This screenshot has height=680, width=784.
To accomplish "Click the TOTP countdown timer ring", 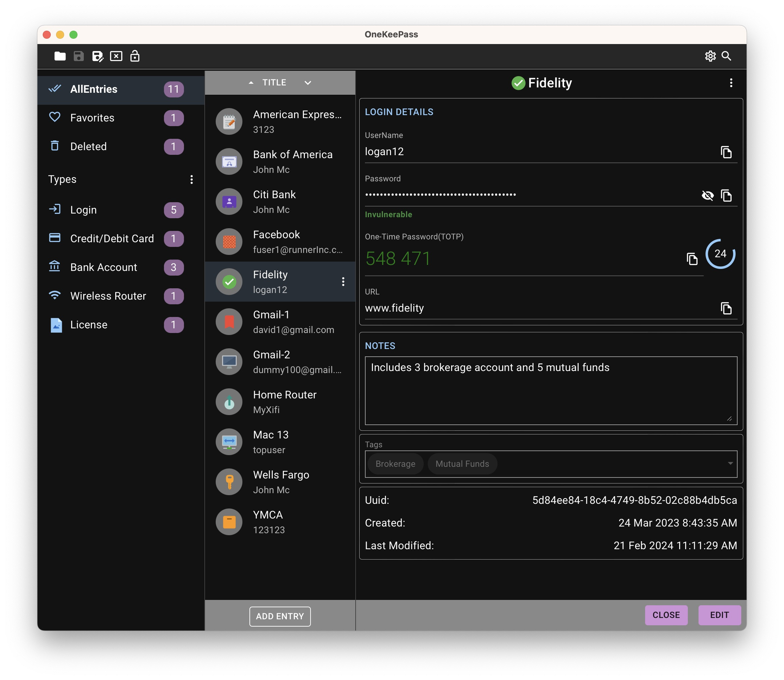I will [720, 254].
